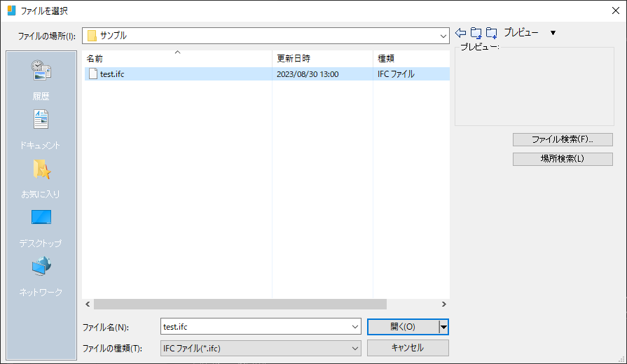Image resolution: width=627 pixels, height=364 pixels.
Task: Expand the ファイル名 history dropdown arrow
Action: click(355, 327)
